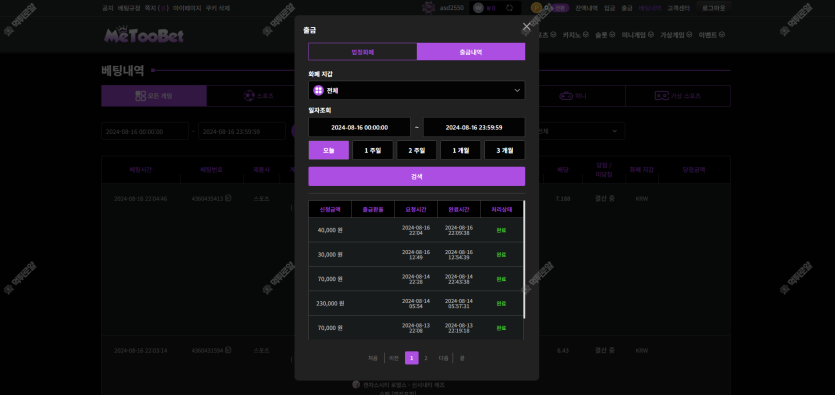835x395 pixels.
Task: Select the 1 주일 date range option
Action: [x=373, y=150]
